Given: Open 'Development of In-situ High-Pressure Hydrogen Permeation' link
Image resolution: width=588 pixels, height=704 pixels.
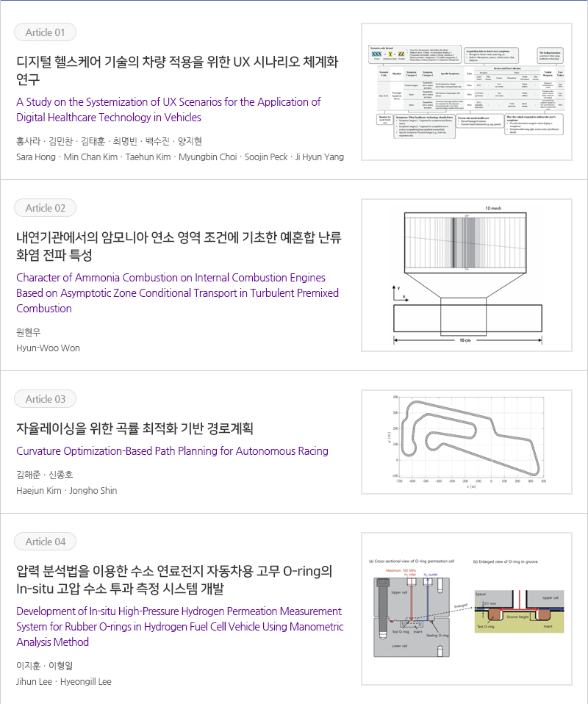Looking at the screenshot, I should click(179, 626).
